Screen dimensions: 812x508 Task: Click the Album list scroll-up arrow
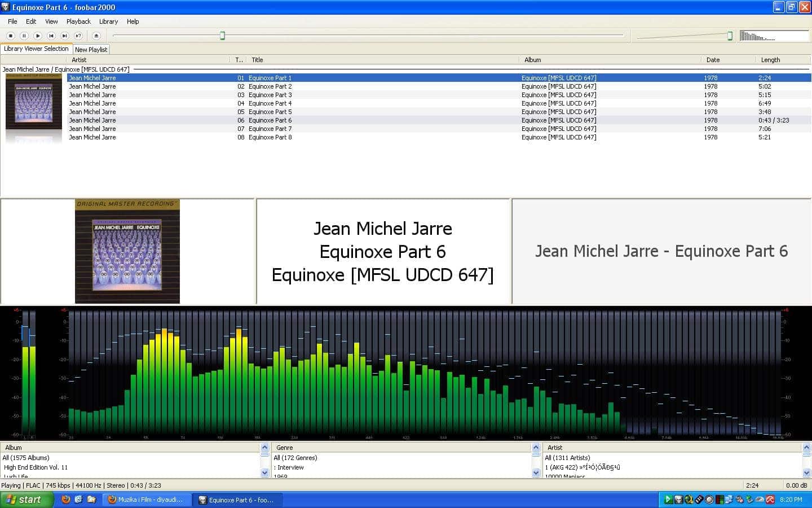tap(265, 448)
